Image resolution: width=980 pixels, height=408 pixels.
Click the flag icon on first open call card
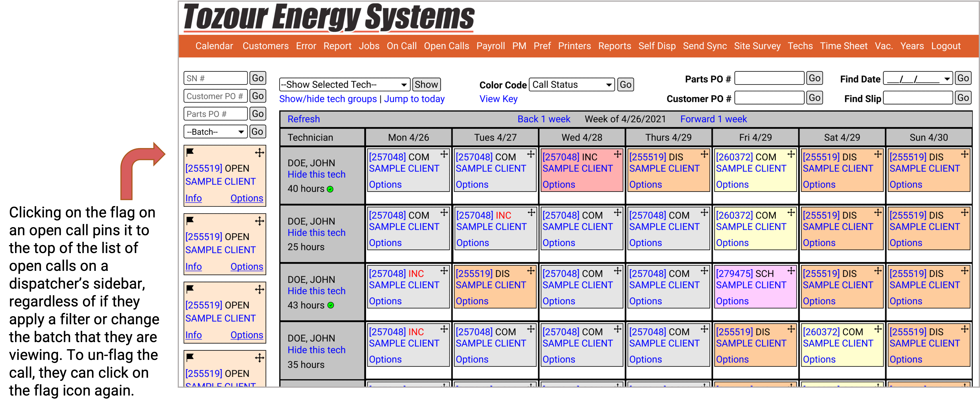190,152
